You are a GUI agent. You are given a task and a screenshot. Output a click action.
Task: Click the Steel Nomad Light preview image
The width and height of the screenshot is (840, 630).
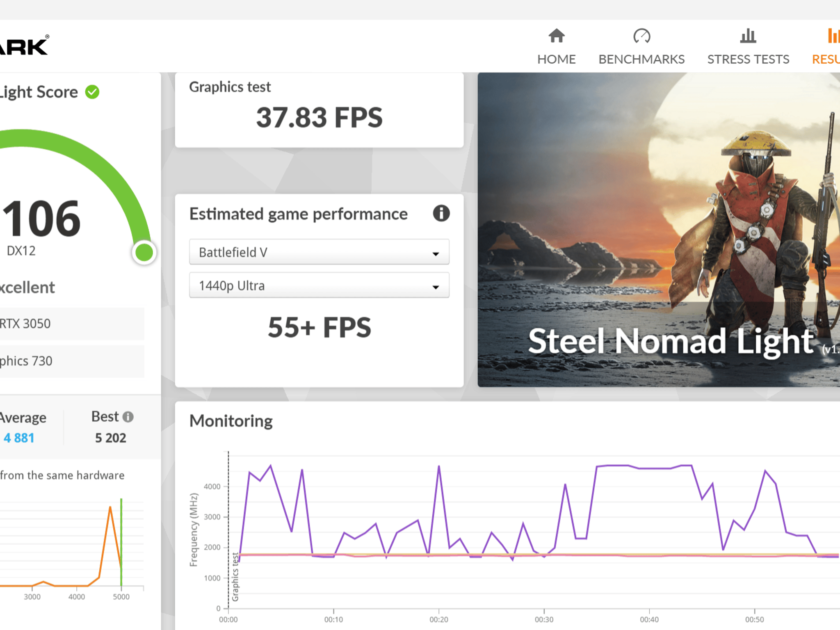click(659, 230)
